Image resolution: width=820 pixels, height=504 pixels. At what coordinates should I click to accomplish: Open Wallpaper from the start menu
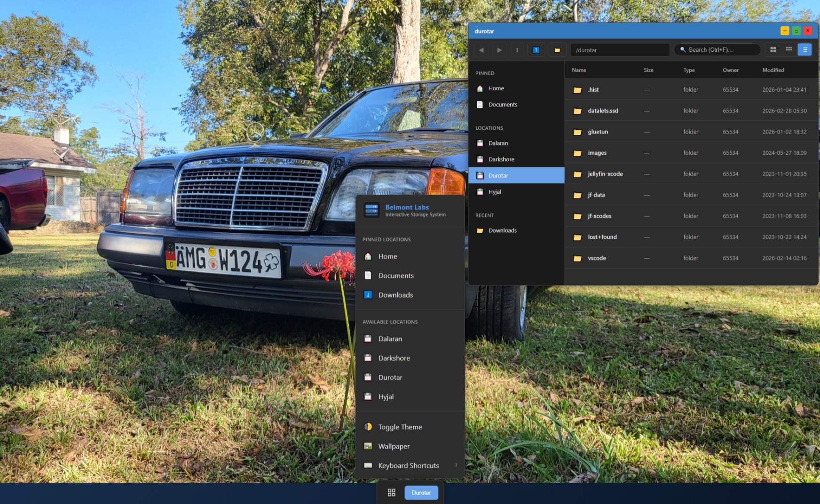[394, 446]
